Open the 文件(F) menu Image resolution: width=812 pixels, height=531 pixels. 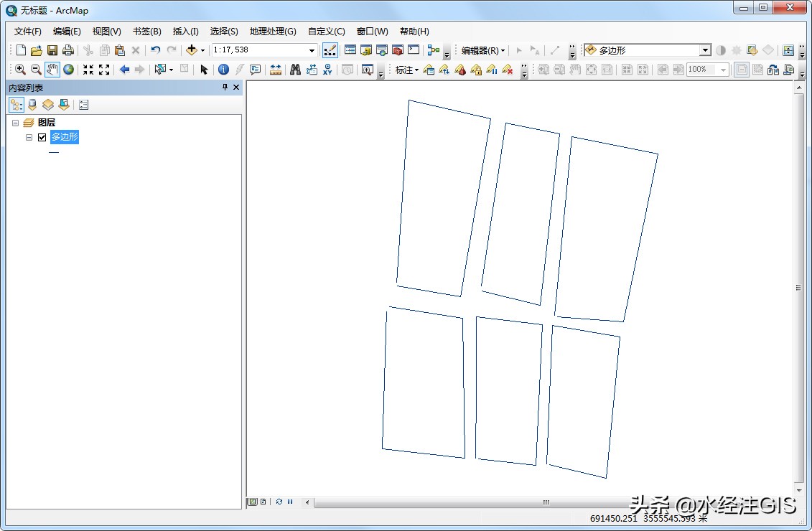(27, 32)
